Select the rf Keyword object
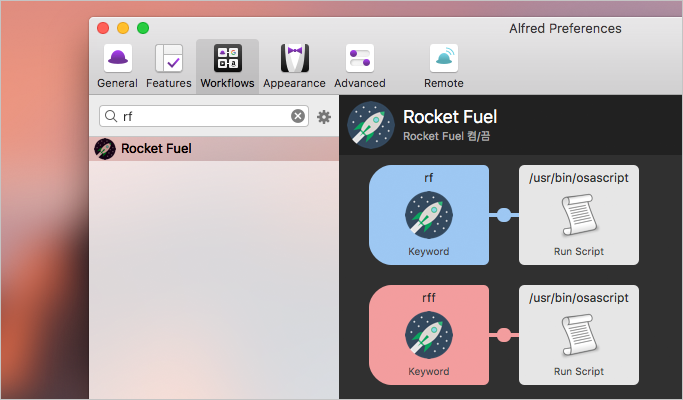The image size is (683, 400). click(x=429, y=215)
